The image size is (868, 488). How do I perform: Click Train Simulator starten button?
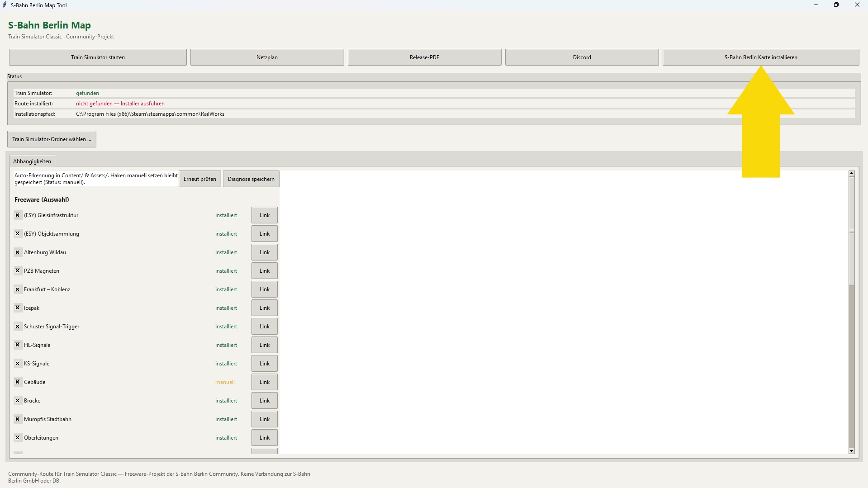(x=98, y=57)
